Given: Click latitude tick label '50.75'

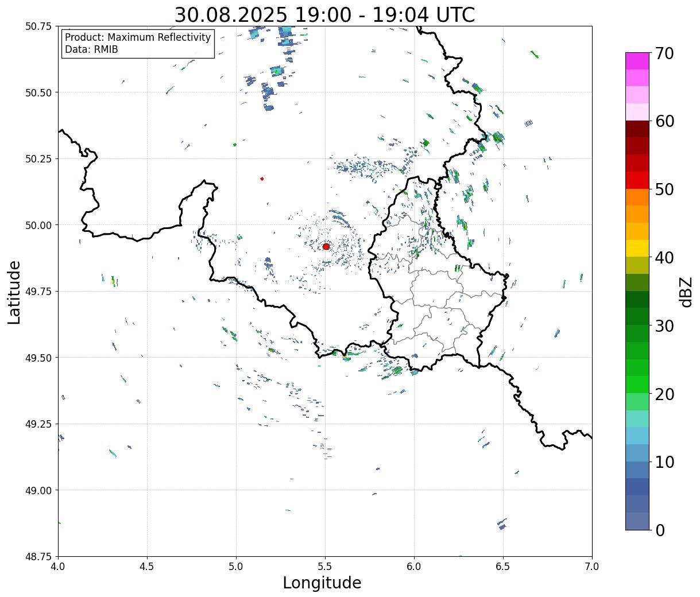Looking at the screenshot, I should coord(38,26).
